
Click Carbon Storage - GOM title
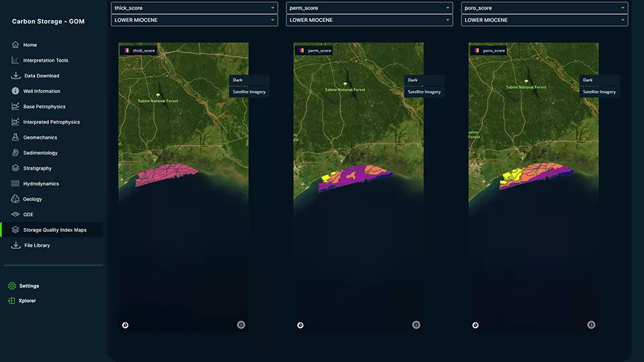[48, 21]
